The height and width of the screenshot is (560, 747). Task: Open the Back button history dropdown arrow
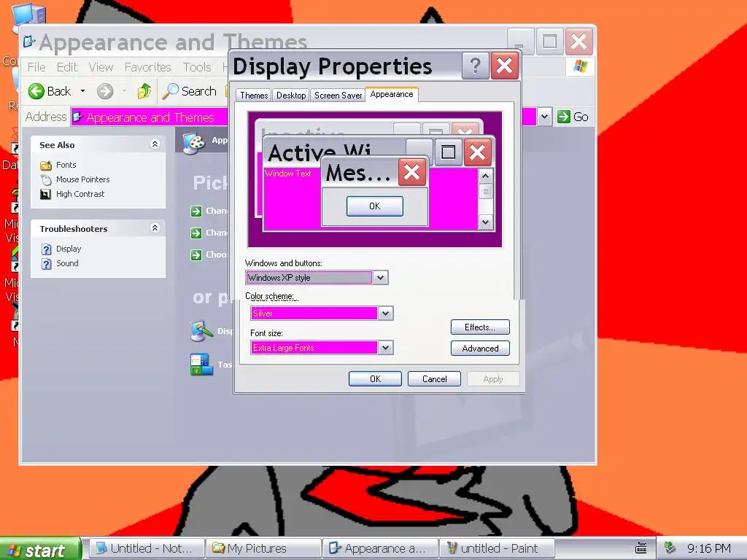click(x=82, y=91)
